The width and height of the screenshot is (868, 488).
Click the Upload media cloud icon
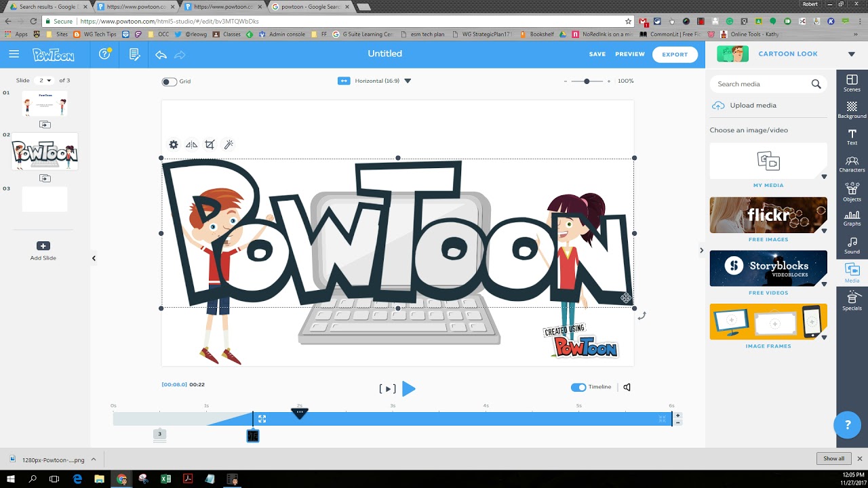click(x=718, y=105)
